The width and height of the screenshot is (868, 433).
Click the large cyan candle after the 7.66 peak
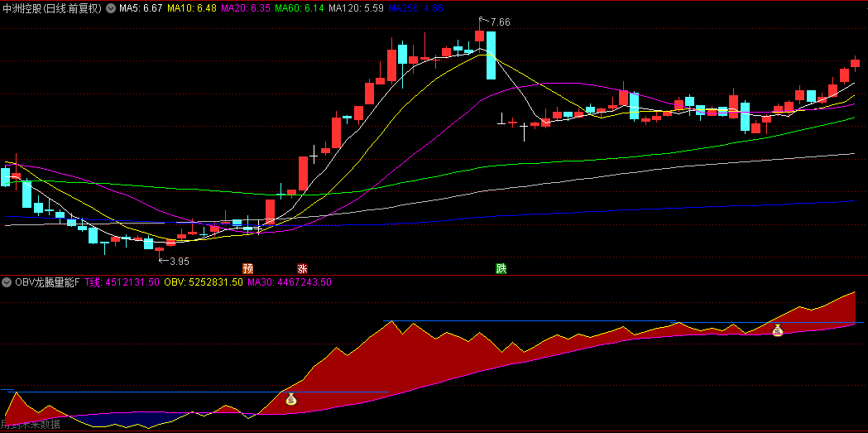pos(491,55)
